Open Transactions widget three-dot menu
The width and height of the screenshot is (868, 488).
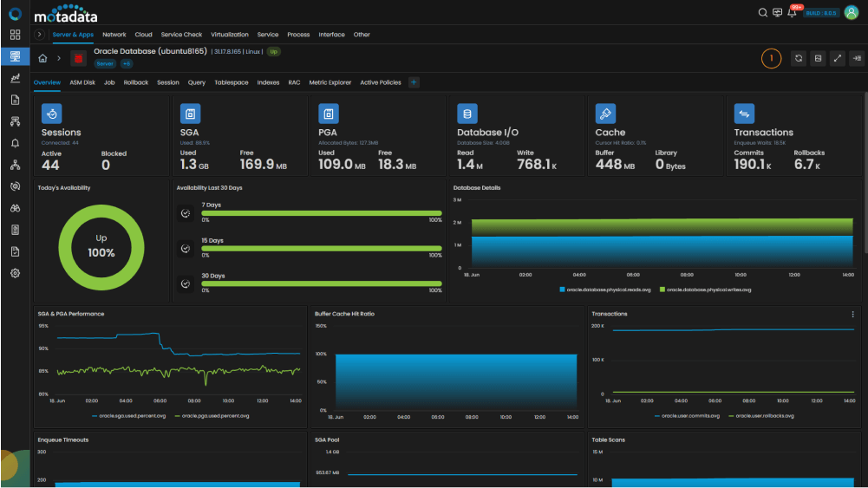(852, 315)
